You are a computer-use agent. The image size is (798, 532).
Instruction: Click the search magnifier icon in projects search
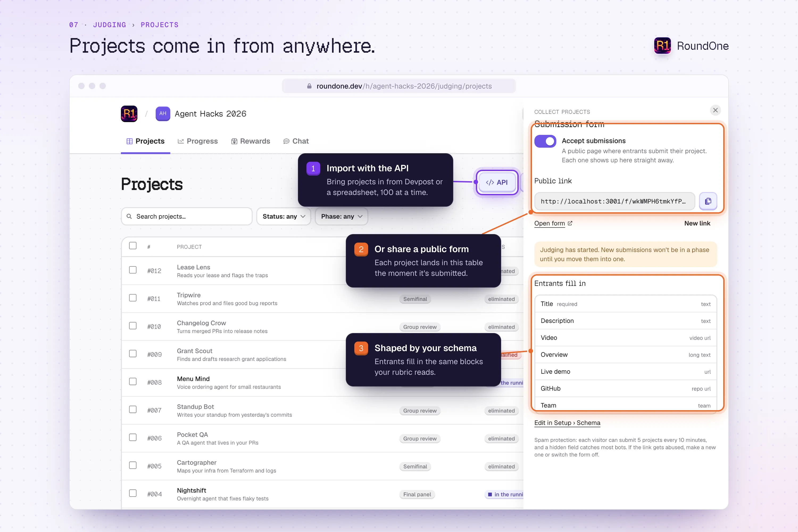pos(129,217)
